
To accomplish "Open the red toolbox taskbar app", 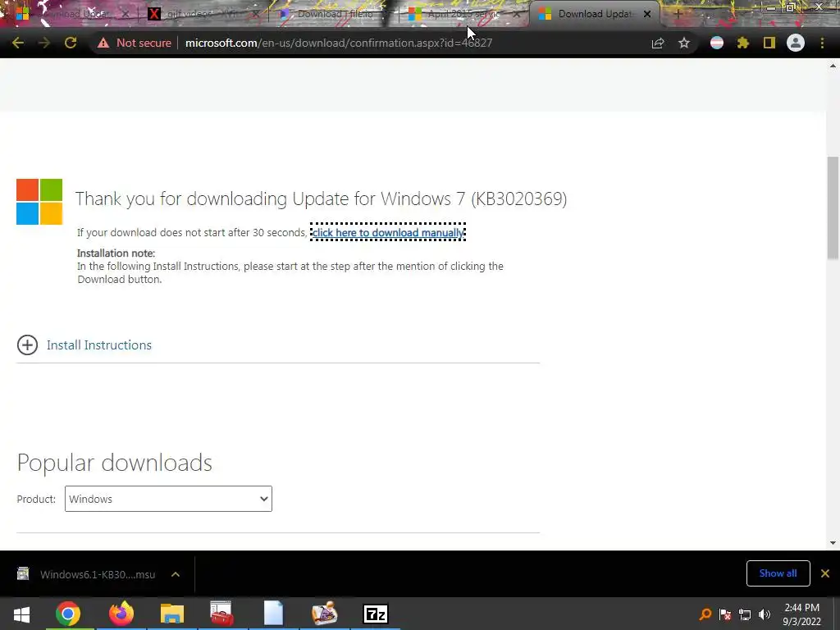I will click(x=221, y=614).
